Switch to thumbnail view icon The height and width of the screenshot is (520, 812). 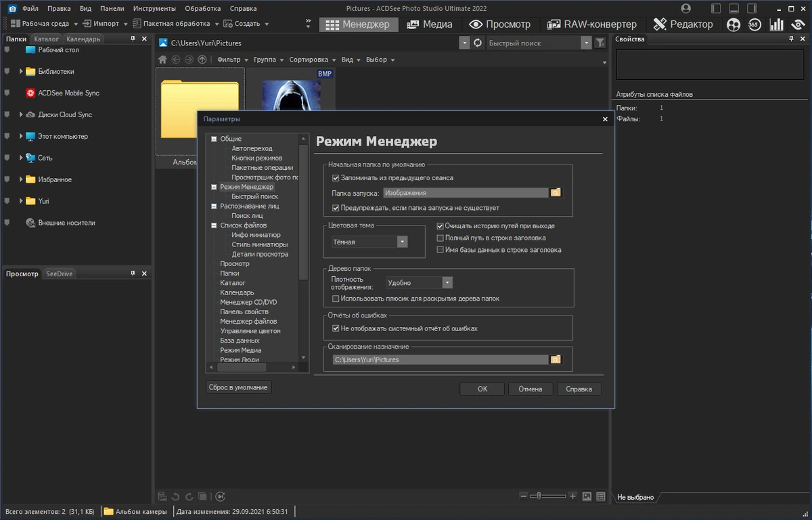pos(587,496)
